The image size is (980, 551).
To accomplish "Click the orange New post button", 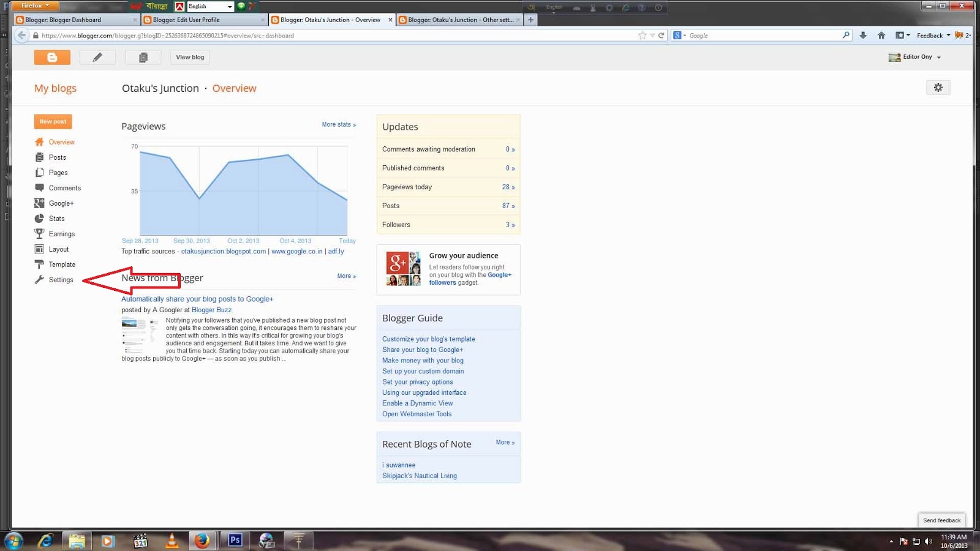I will pyautogui.click(x=53, y=121).
